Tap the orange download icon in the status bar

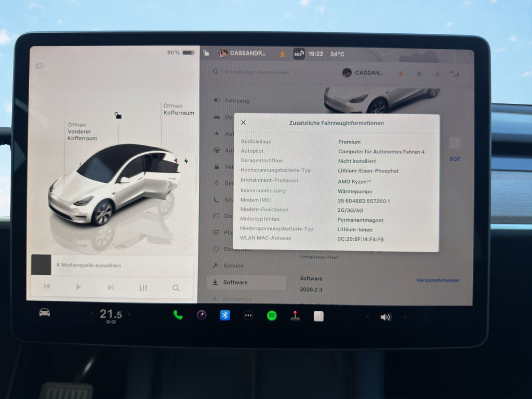[282, 54]
